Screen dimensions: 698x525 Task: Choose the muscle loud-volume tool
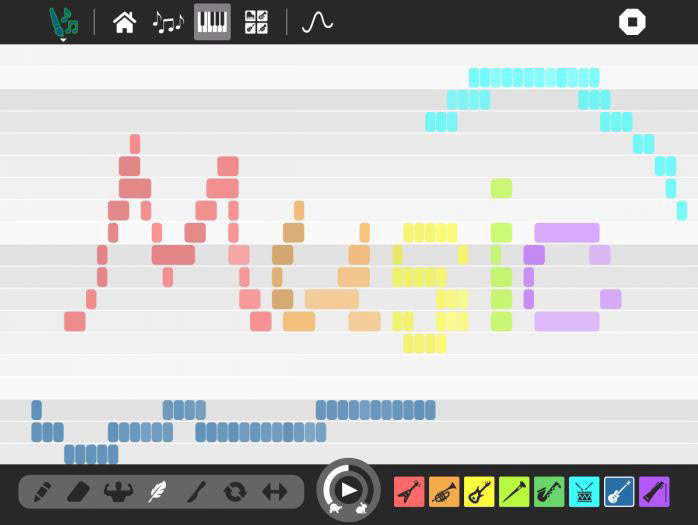coord(118,492)
